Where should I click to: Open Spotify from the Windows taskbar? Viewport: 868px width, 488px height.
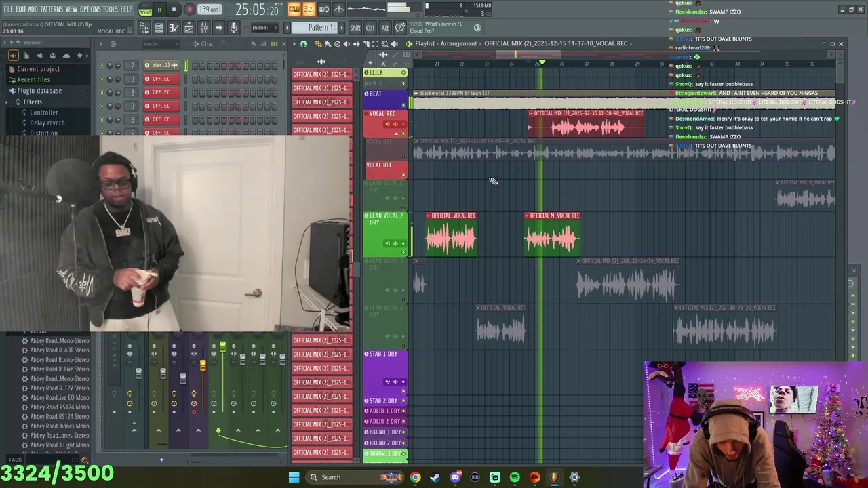pos(515,477)
